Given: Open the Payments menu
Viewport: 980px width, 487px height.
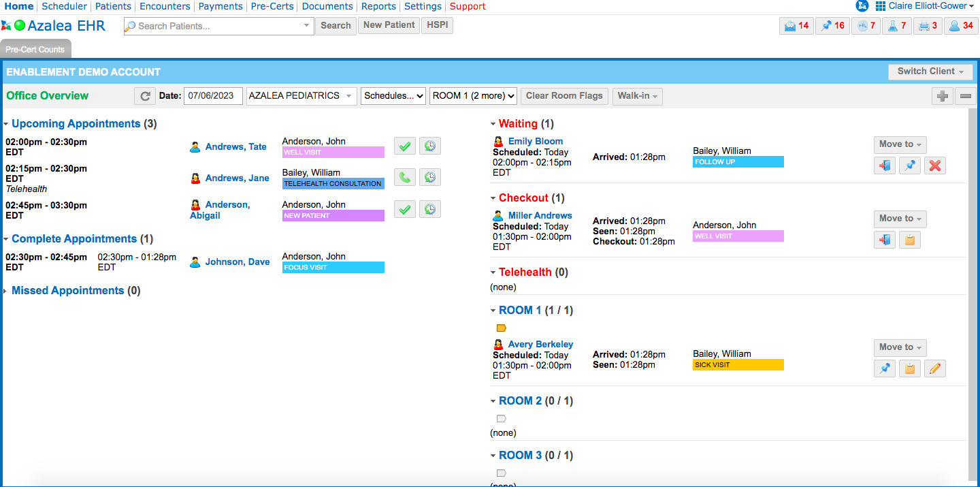Looking at the screenshot, I should click(220, 6).
